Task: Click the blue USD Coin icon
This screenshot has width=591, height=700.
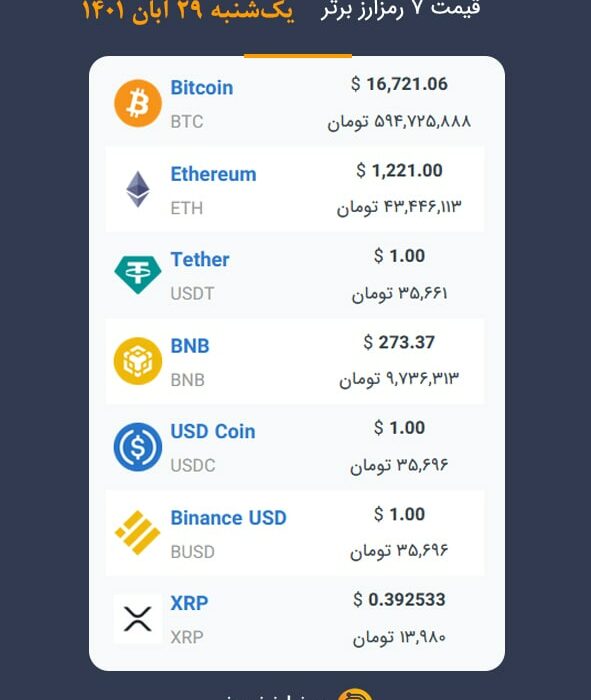Action: tap(138, 447)
